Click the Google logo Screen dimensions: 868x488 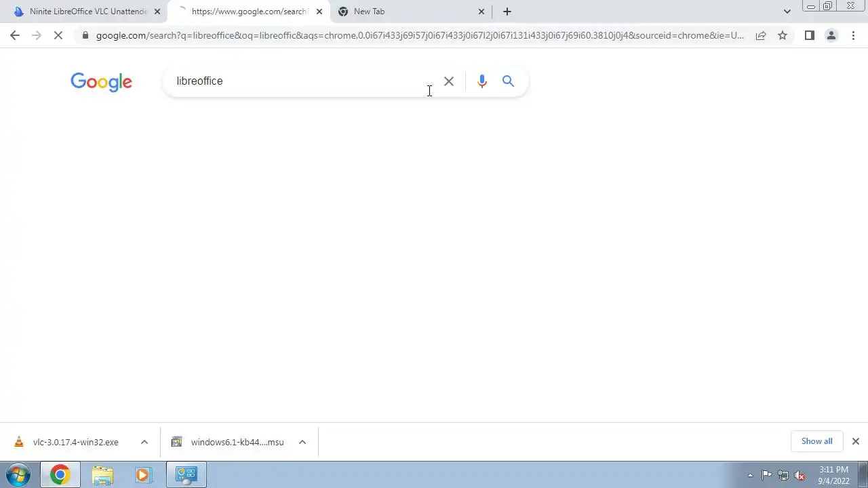click(102, 82)
